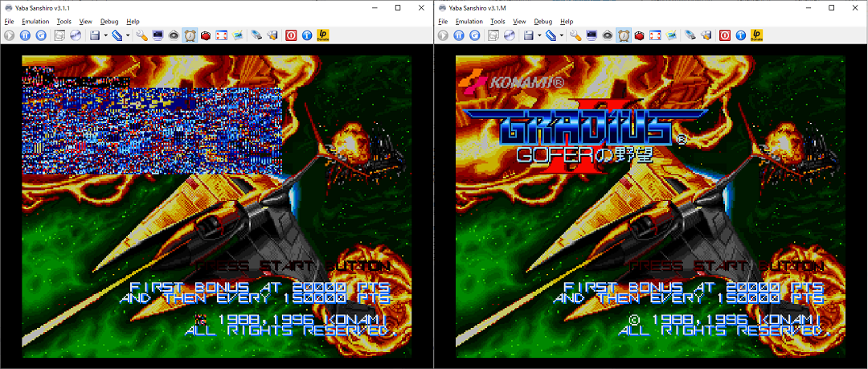Toggle fullscreen icon in v3.1.M window
This screenshot has height=369, width=868.
click(x=656, y=35)
